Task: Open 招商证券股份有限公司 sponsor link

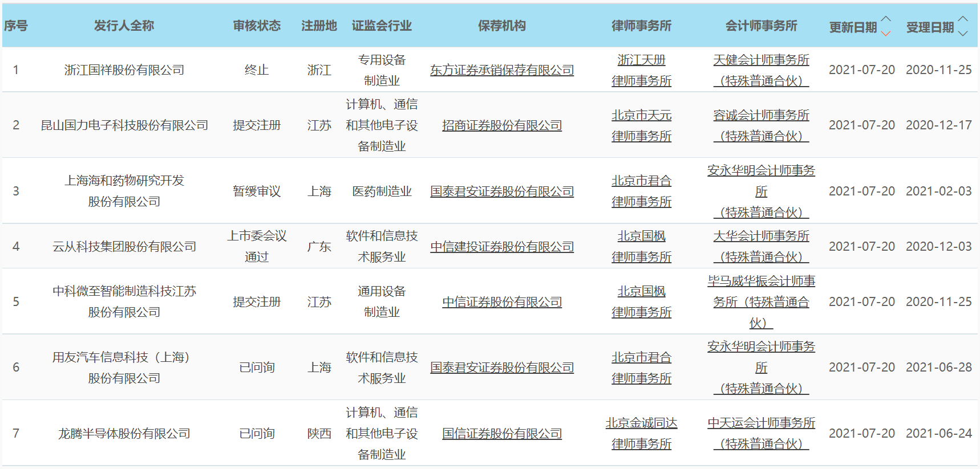Action: [502, 125]
